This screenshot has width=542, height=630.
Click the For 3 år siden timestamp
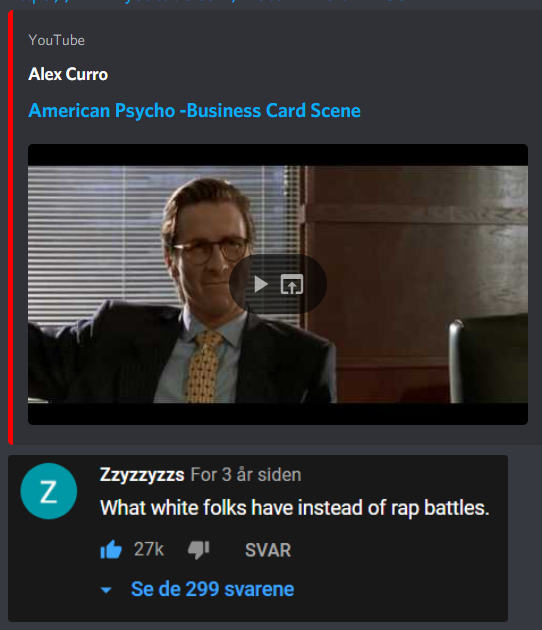pos(246,475)
